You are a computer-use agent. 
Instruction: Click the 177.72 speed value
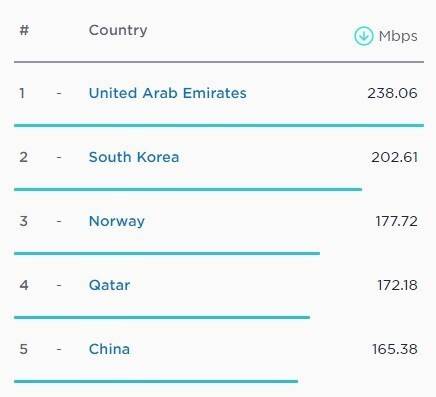tap(396, 221)
